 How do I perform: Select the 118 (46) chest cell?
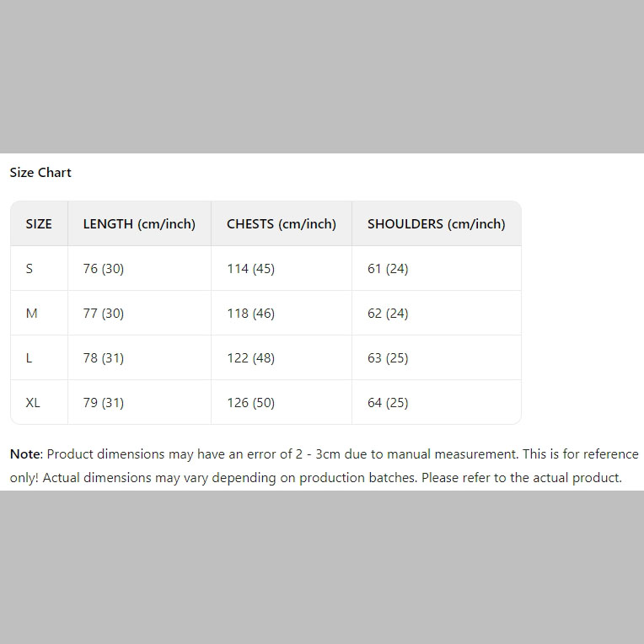point(251,314)
